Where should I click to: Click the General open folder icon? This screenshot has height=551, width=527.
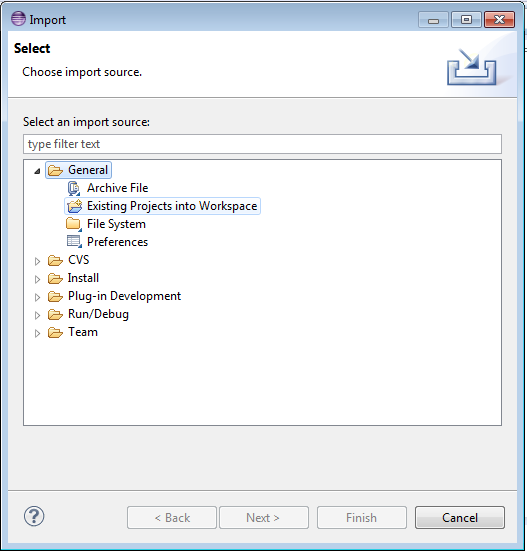pyautogui.click(x=55, y=170)
